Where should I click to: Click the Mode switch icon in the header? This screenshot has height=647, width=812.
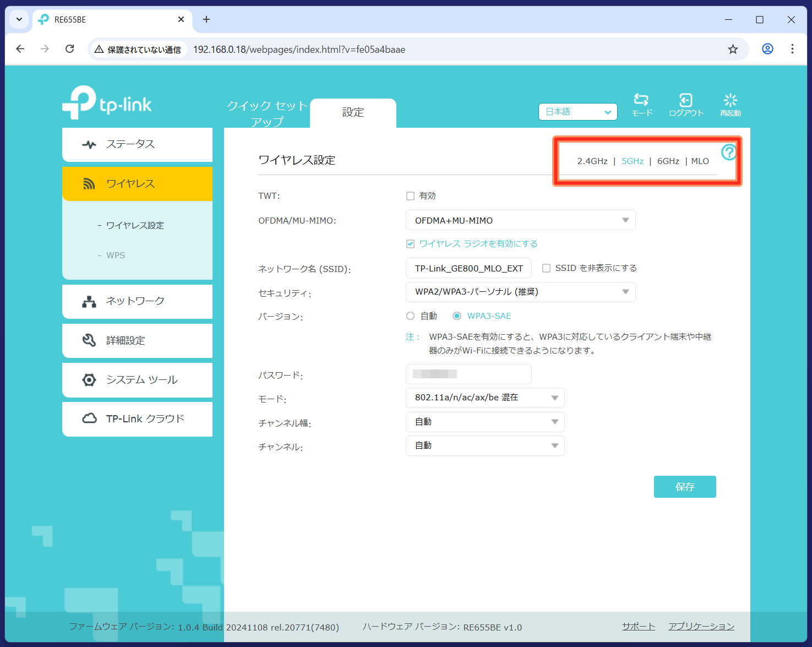[x=641, y=100]
